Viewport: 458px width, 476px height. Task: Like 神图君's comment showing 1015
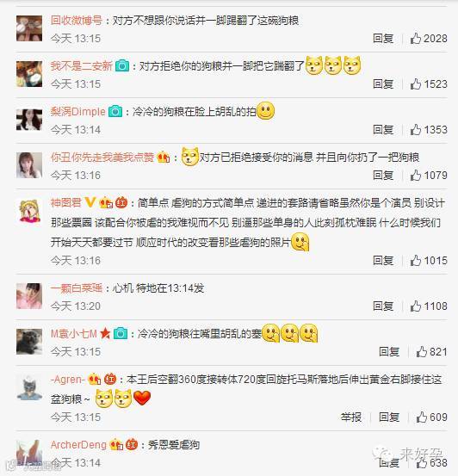coord(416,261)
